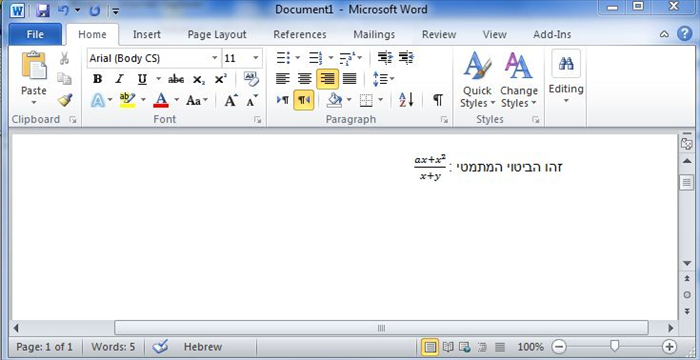700x360 pixels.
Task: Center the paragraph text
Action: pos(304,79)
